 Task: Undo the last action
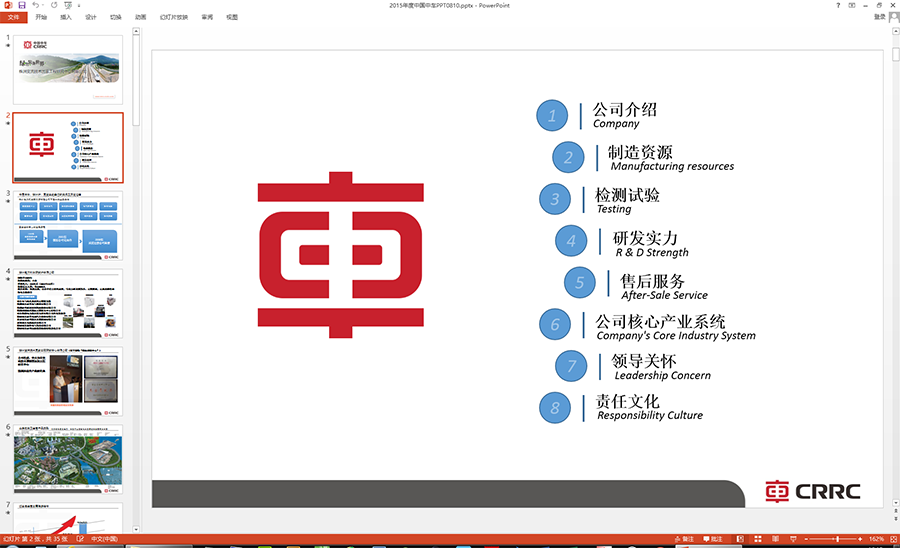(36, 5)
